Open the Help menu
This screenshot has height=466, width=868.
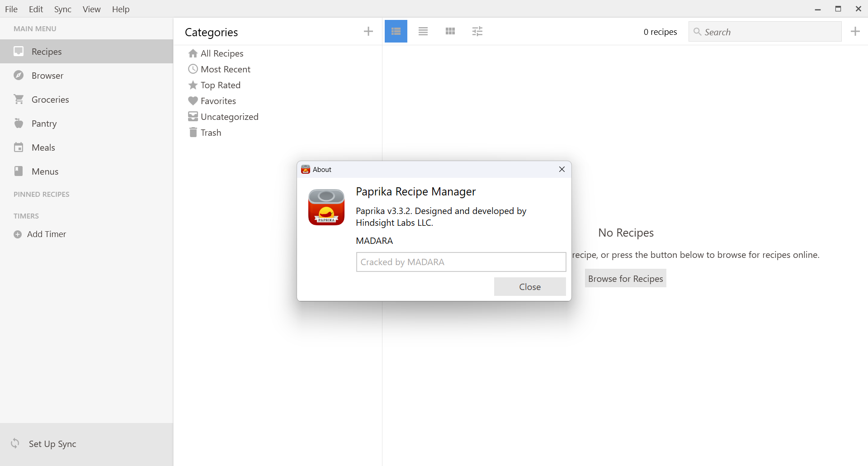[121, 9]
